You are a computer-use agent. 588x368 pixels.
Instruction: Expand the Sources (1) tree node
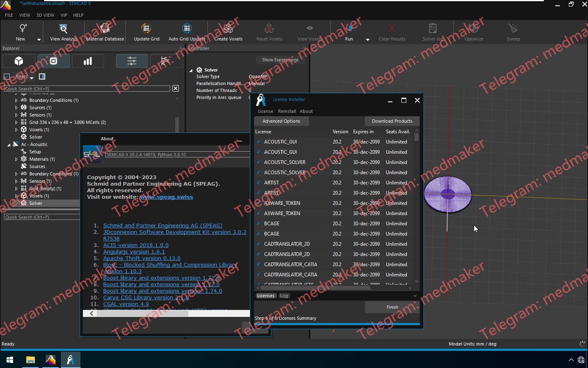16,108
